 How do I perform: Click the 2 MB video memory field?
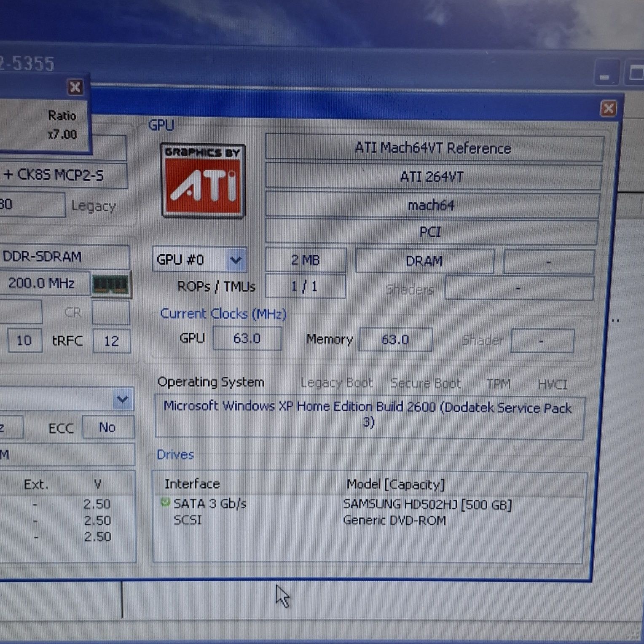pos(306,260)
